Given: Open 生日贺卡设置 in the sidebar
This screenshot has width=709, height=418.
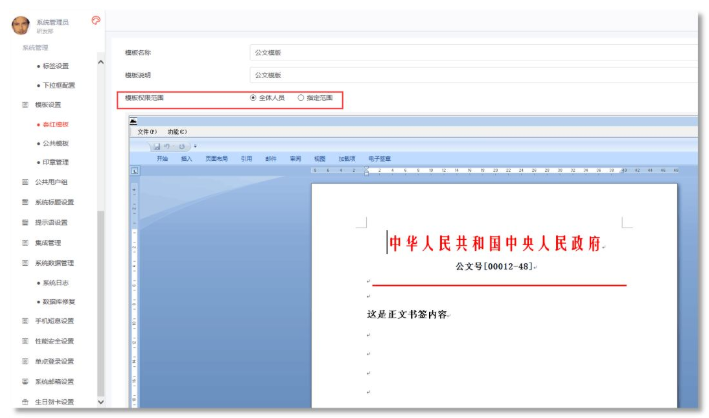Looking at the screenshot, I should [54, 402].
